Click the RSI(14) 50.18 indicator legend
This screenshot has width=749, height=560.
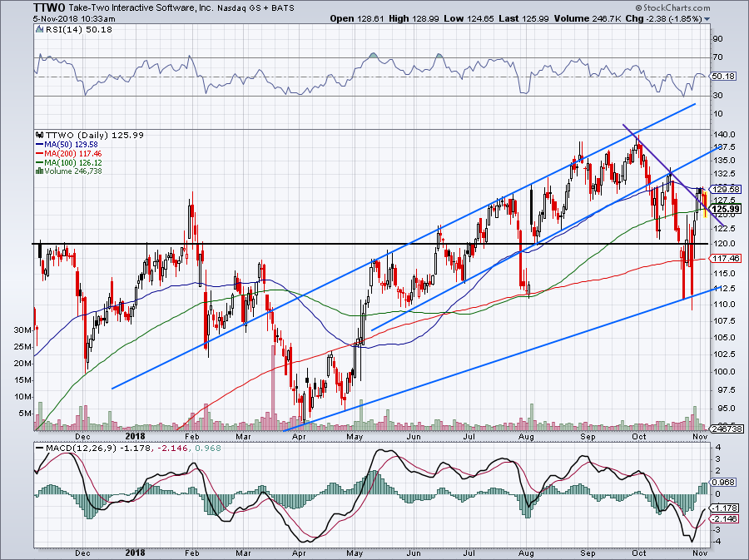click(78, 30)
